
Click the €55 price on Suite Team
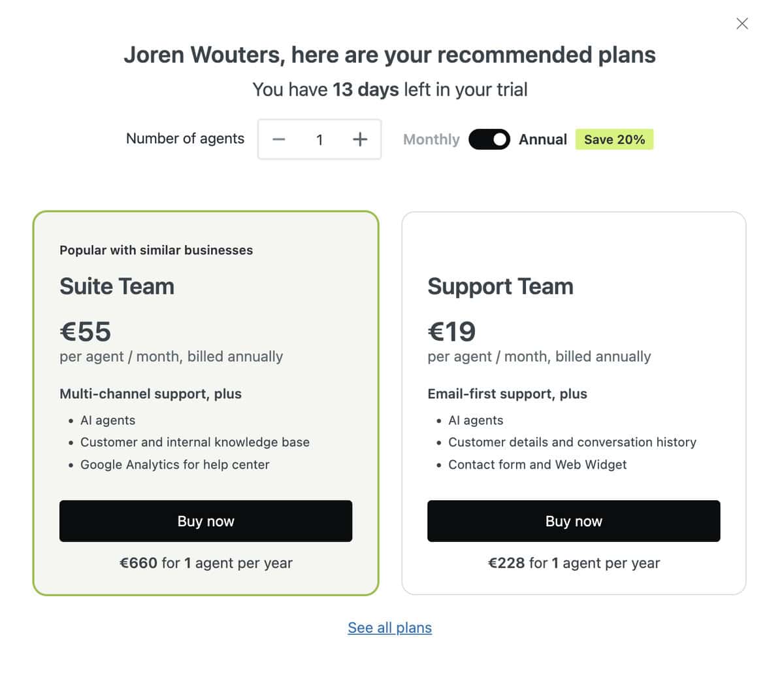pos(86,331)
